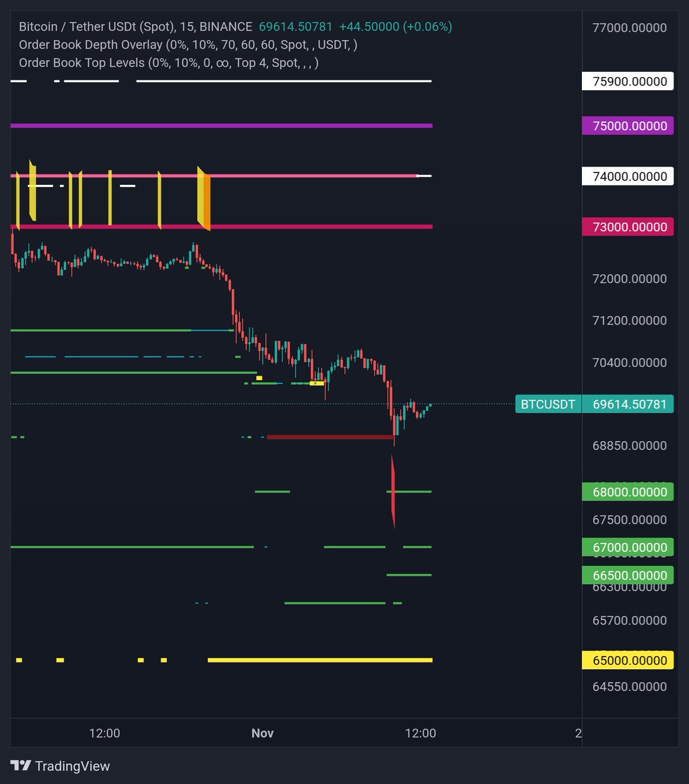Screen dimensions: 689x784
Task: Click the 72000.00000 axis value
Action: click(630, 279)
